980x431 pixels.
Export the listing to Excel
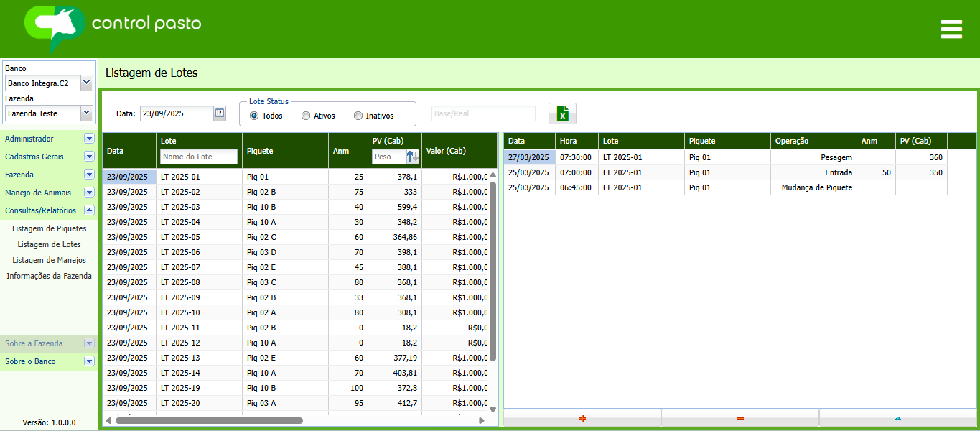(x=562, y=113)
